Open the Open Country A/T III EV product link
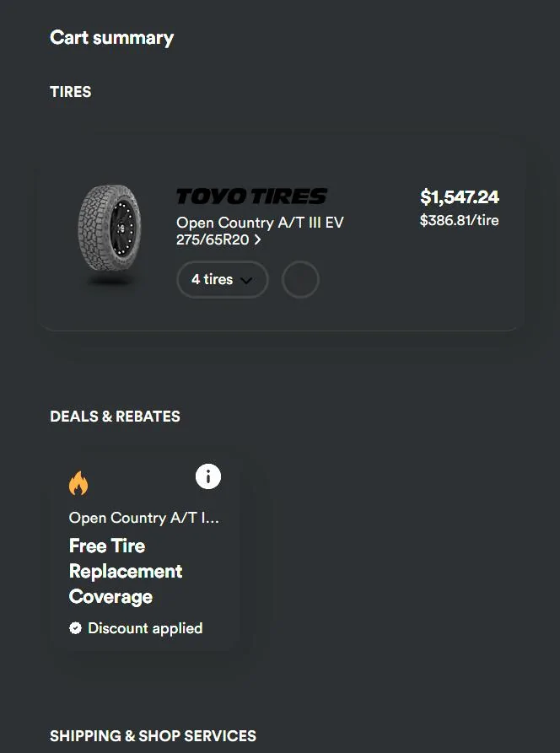This screenshot has height=753, width=560. 260,223
